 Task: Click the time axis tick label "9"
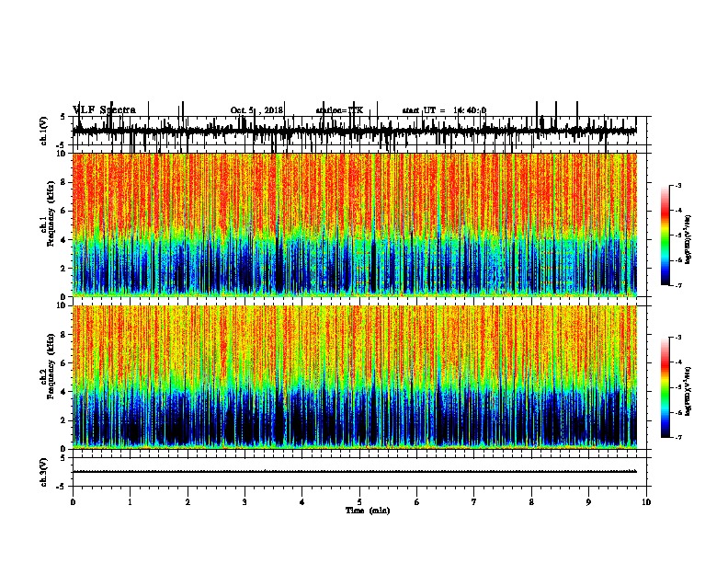tap(588, 502)
